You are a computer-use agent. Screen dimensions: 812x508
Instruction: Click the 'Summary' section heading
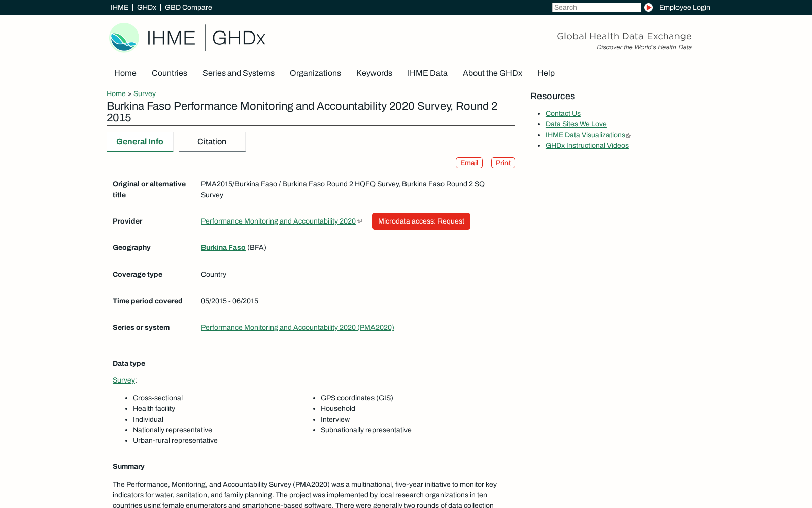tap(128, 467)
